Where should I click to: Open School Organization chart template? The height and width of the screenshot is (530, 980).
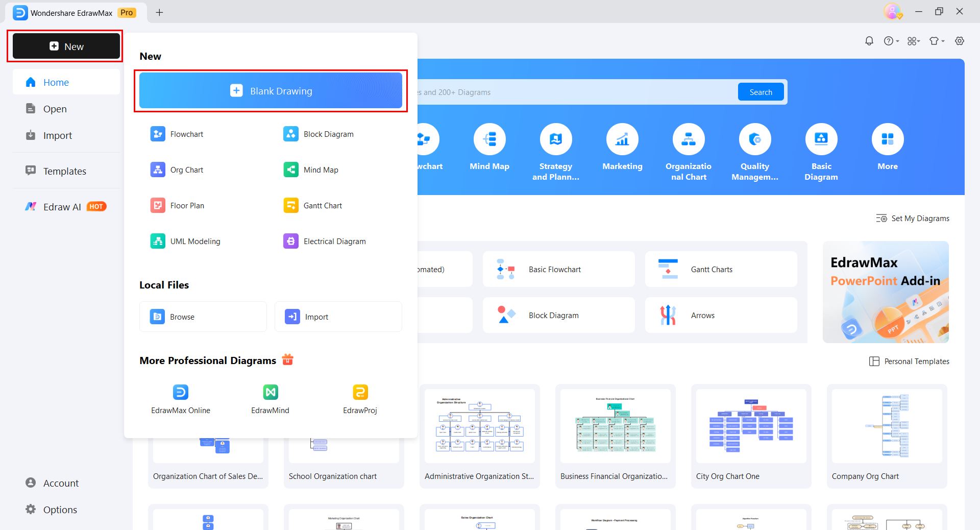pyautogui.click(x=344, y=463)
